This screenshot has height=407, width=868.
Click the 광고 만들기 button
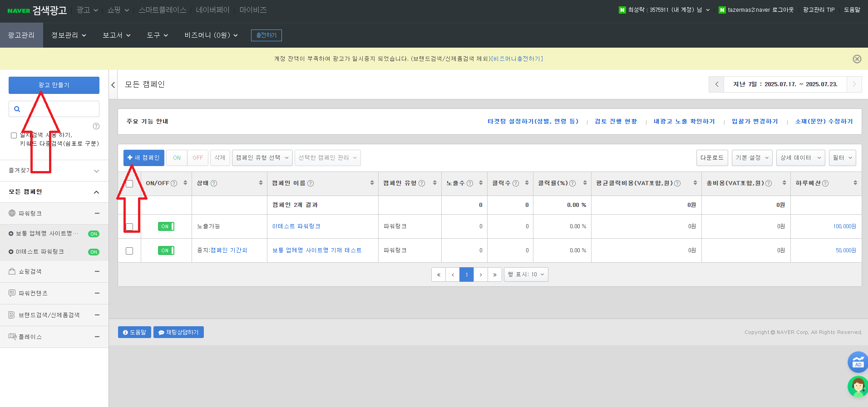pos(54,85)
